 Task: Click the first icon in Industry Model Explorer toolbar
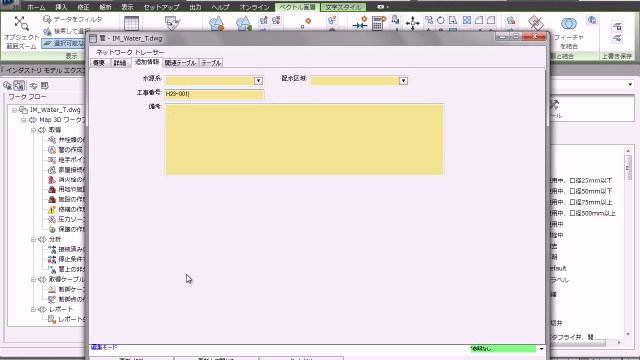tap(7, 86)
